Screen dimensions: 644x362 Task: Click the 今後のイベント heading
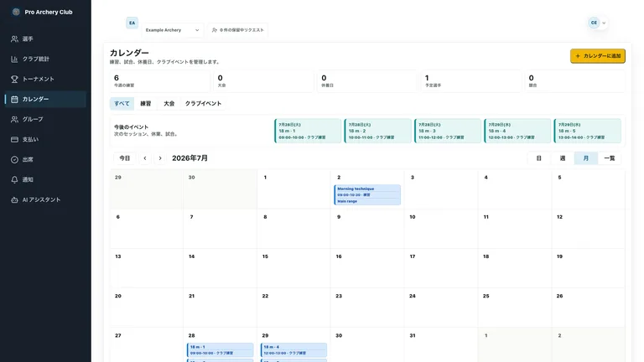pos(131,127)
